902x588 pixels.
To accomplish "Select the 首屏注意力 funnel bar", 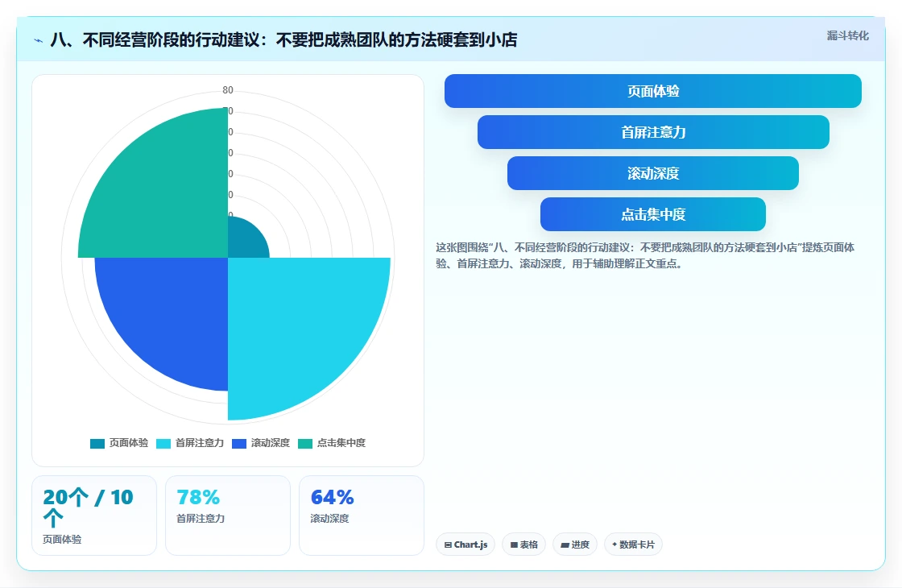I will click(x=653, y=132).
